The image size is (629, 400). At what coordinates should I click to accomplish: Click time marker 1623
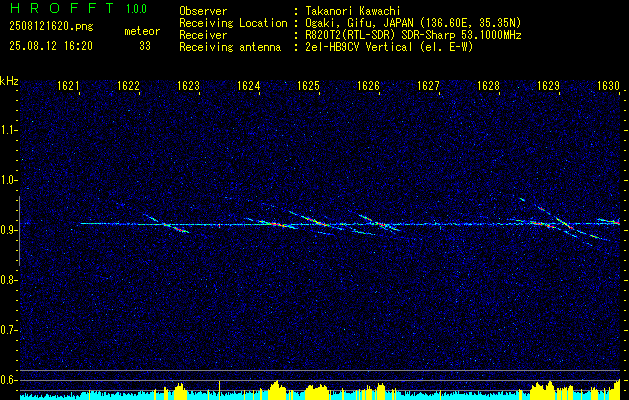click(189, 86)
